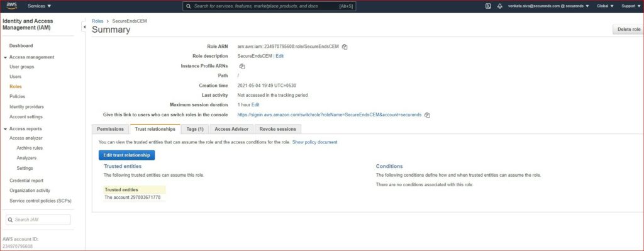The image size is (644, 251).
Task: Select Roles in the sidebar
Action: pos(16,87)
